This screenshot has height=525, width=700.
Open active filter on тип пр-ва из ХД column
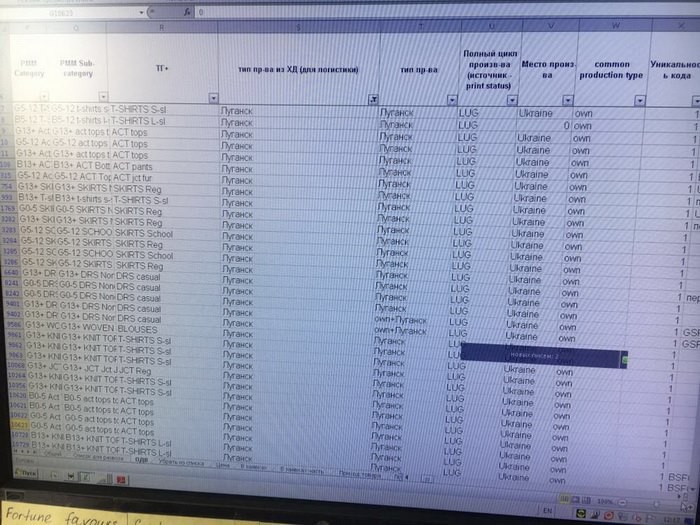[x=372, y=99]
